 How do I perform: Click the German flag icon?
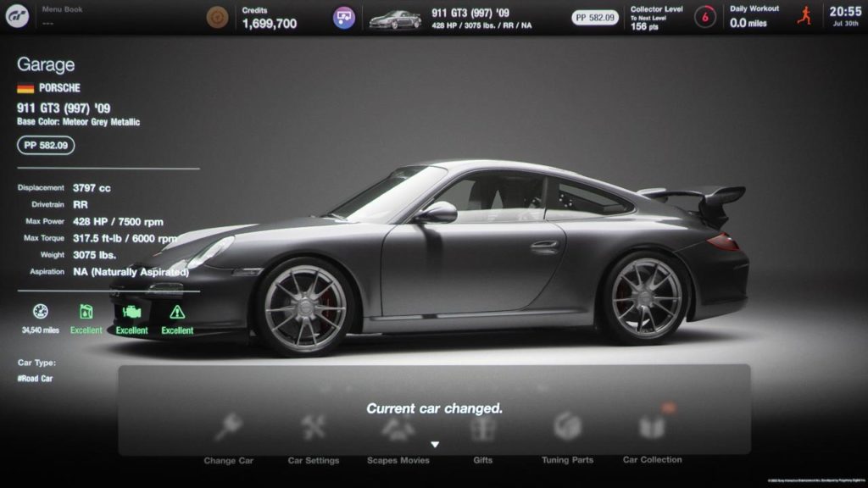click(25, 88)
